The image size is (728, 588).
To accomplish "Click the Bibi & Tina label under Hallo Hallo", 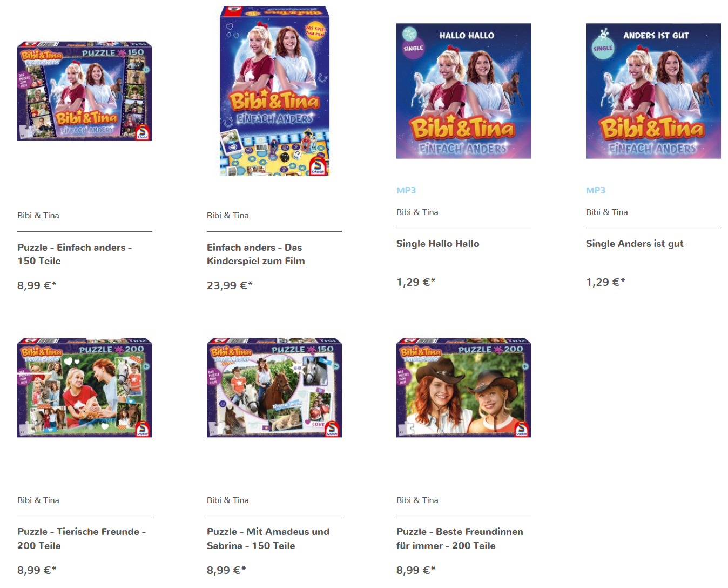I will (x=417, y=212).
